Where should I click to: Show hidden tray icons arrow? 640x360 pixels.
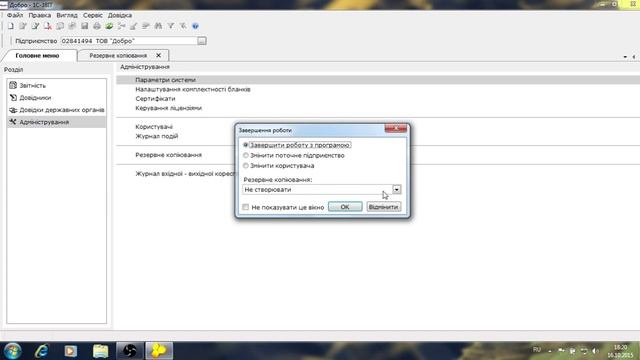[550, 351]
